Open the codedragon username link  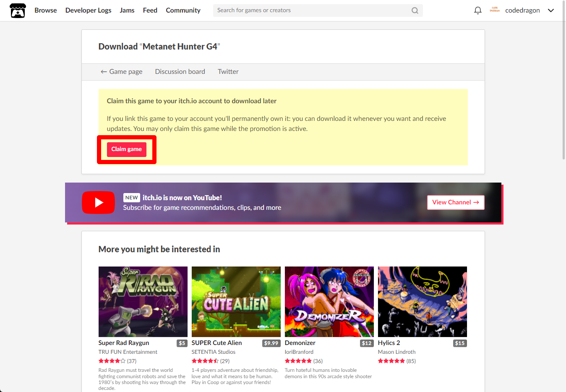pyautogui.click(x=522, y=10)
